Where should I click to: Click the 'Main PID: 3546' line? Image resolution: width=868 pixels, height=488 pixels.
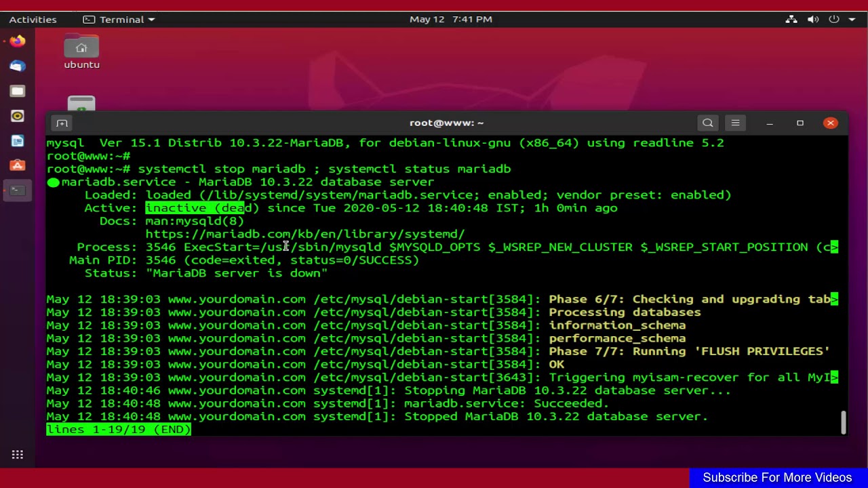(x=244, y=260)
